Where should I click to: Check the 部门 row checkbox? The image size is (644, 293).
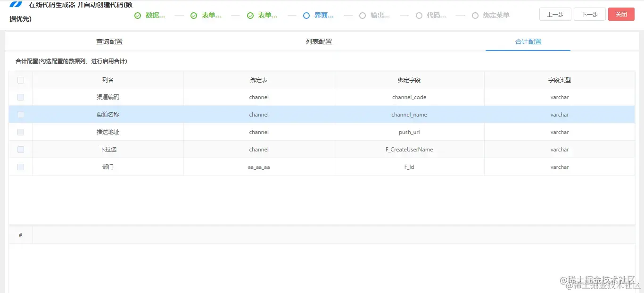click(20, 167)
